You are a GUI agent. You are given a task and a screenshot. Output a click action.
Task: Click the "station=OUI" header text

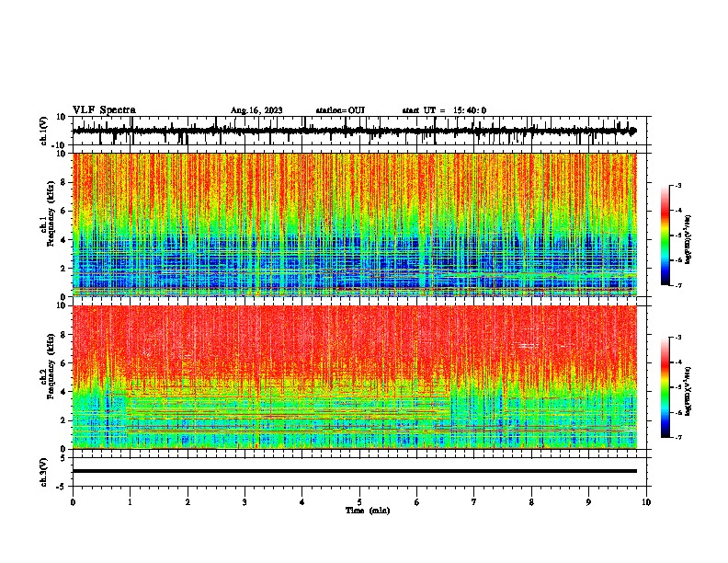click(340, 110)
